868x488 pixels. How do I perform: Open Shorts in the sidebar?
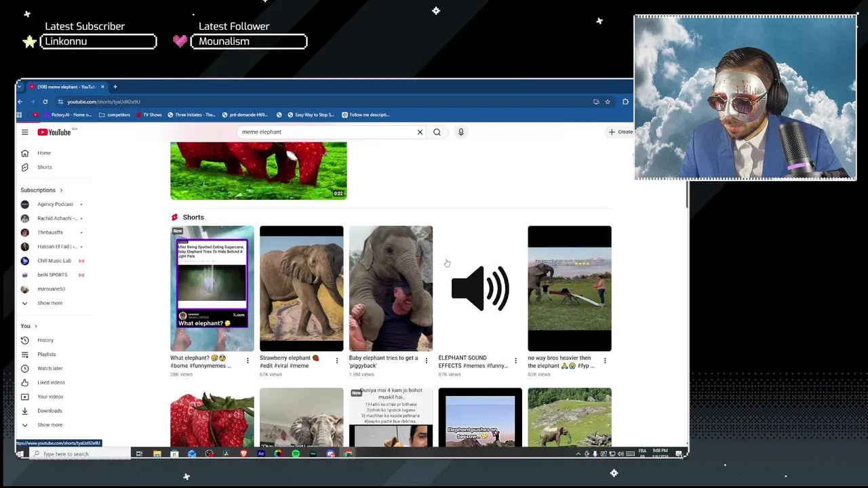(x=46, y=167)
